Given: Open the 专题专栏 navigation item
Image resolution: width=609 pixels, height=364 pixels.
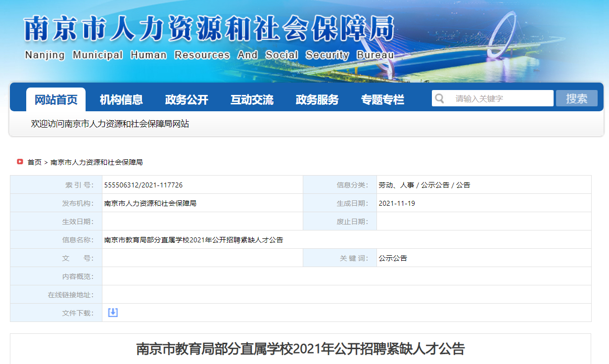Looking at the screenshot, I should click(382, 100).
